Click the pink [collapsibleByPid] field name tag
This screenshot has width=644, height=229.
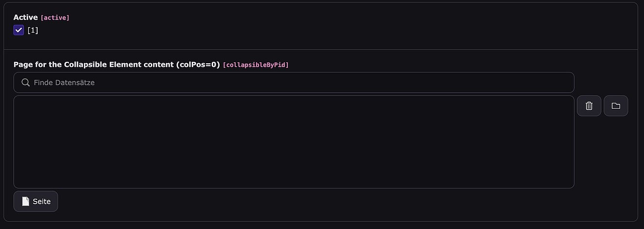point(256,65)
